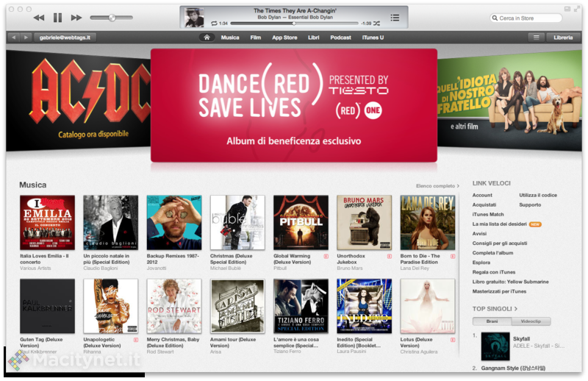Screen dimensions: 588x381
Task: Open the Up Next list icon
Action: click(395, 18)
